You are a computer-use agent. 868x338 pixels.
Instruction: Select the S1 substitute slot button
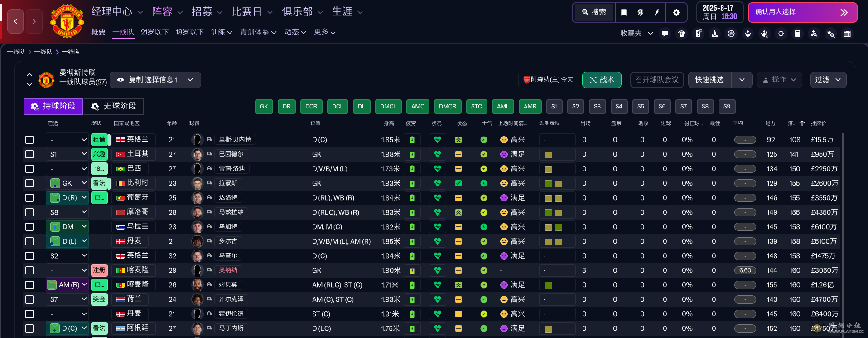click(554, 107)
